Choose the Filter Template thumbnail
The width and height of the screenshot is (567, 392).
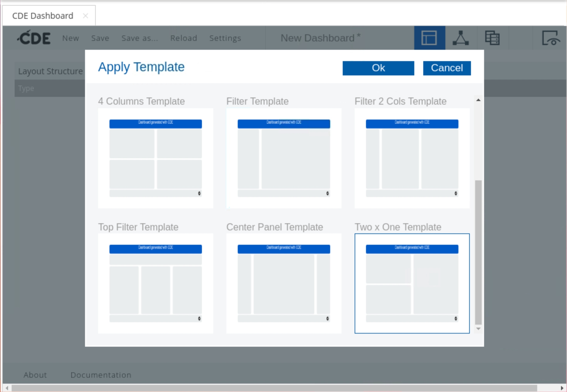pyautogui.click(x=284, y=158)
